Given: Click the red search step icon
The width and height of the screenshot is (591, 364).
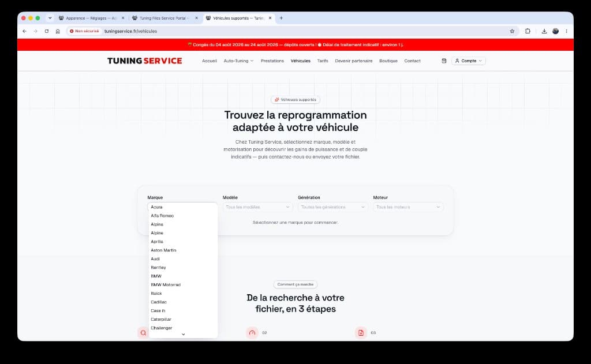Looking at the screenshot, I should coord(143,333).
